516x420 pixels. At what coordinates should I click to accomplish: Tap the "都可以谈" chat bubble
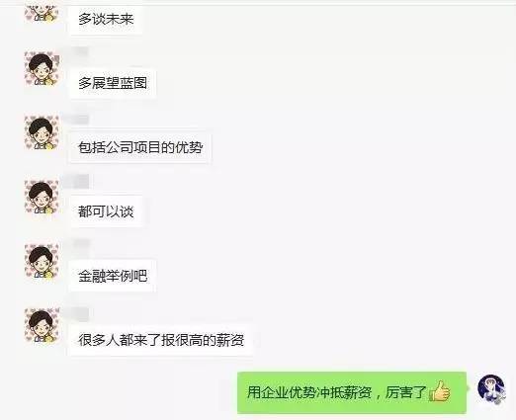[106, 211]
